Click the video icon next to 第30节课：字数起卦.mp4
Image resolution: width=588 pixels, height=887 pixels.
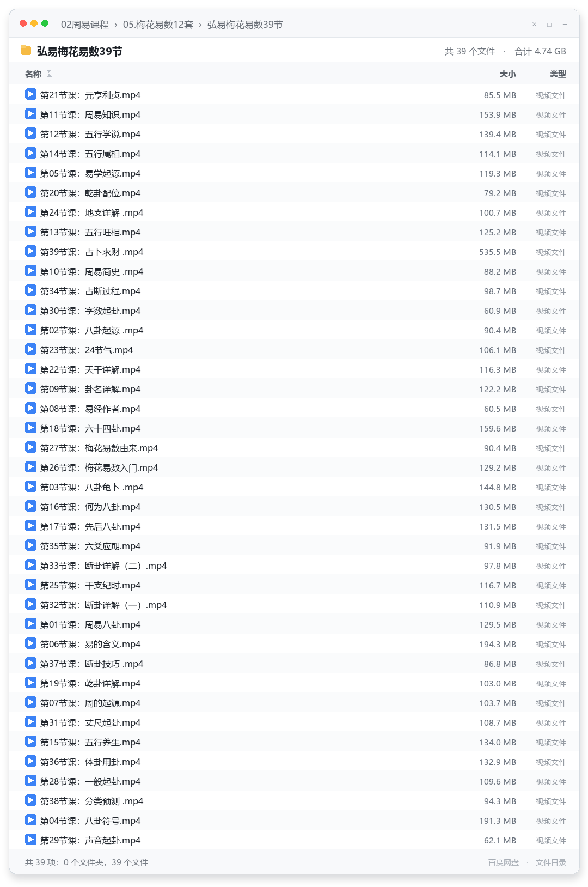point(30,310)
